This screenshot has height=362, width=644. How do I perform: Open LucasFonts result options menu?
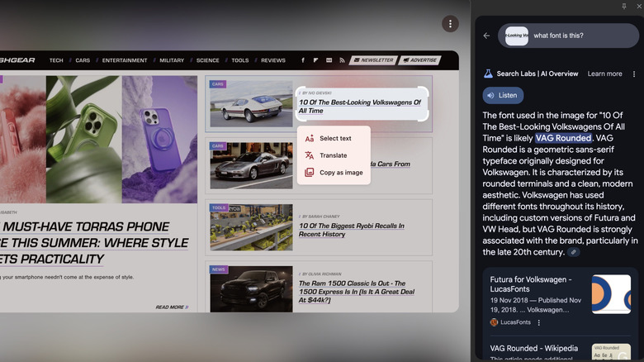pos(539,322)
